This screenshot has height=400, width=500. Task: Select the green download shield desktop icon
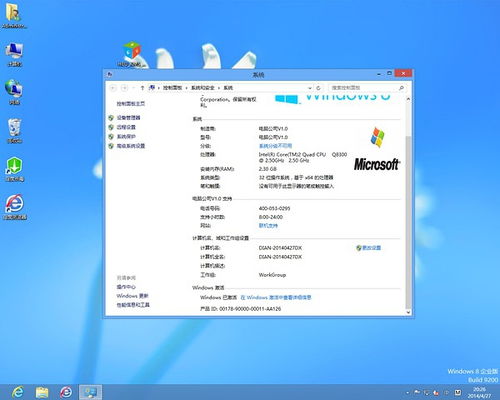(x=14, y=169)
